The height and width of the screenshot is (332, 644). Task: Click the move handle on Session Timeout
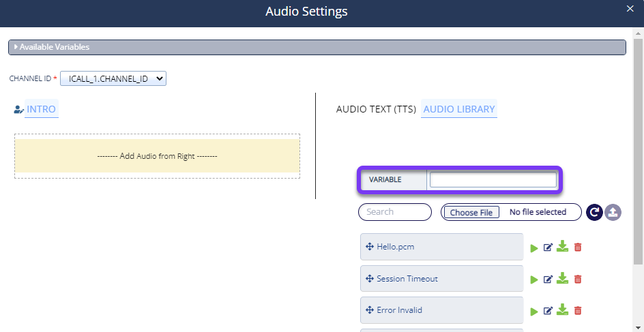click(x=369, y=279)
